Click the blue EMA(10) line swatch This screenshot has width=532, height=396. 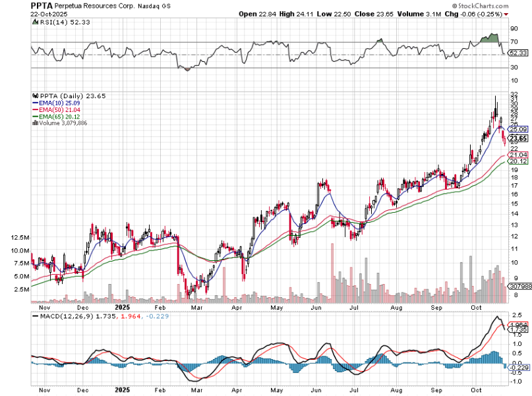36,103
